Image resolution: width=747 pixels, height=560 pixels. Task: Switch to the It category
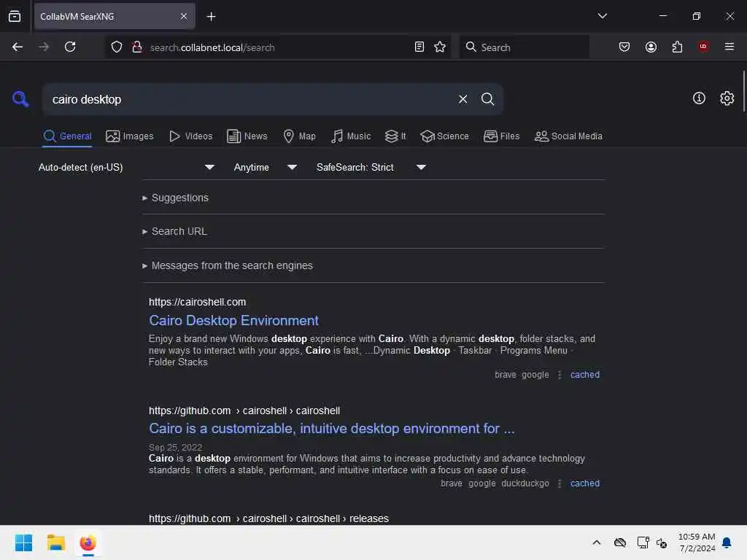[x=395, y=136]
